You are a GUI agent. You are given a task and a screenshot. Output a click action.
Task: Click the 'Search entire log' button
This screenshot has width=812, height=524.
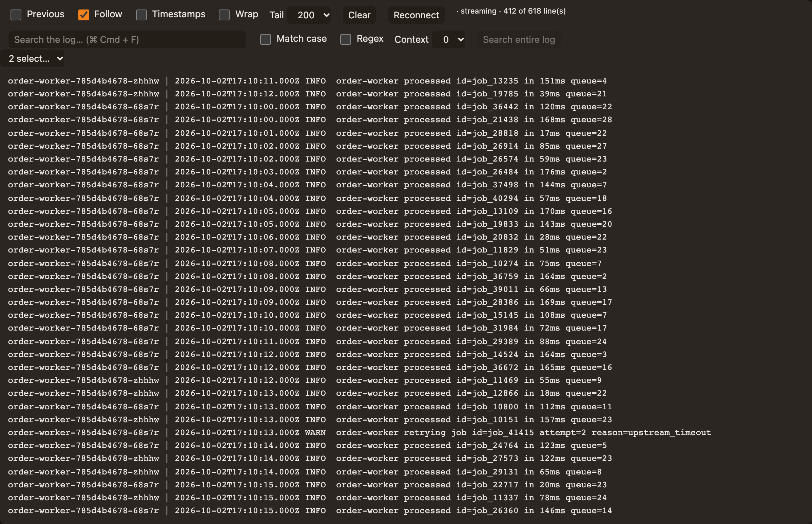pos(519,39)
